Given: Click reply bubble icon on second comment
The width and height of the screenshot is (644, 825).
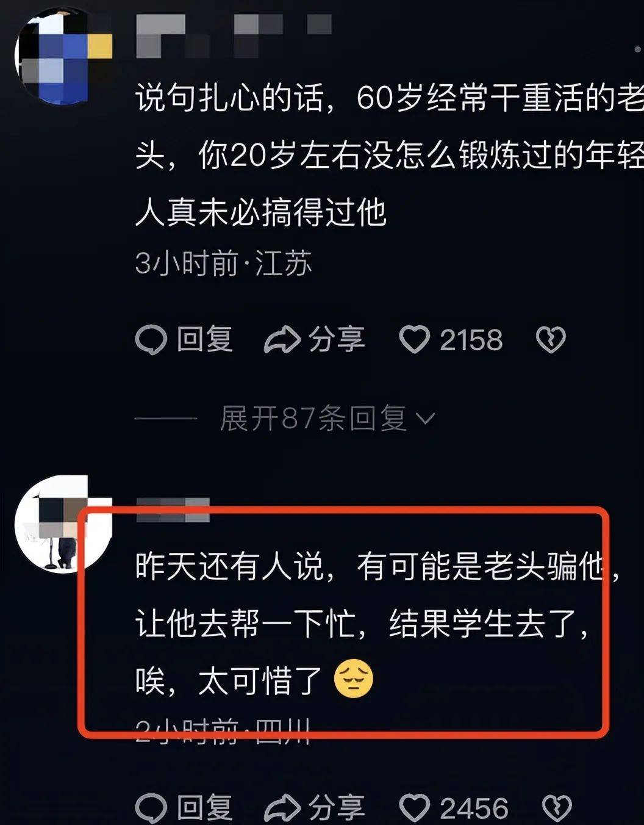Looking at the screenshot, I should point(151,808).
